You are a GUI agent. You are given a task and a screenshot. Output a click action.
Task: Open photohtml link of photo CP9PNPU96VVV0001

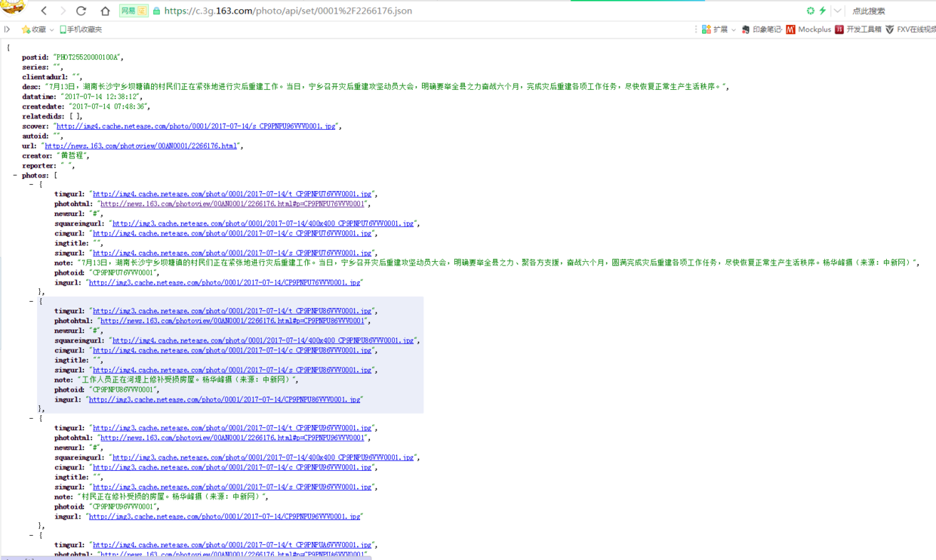tap(232, 438)
